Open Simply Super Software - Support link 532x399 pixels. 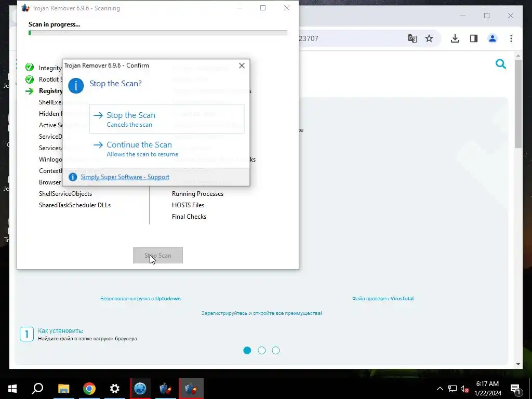coord(125,177)
